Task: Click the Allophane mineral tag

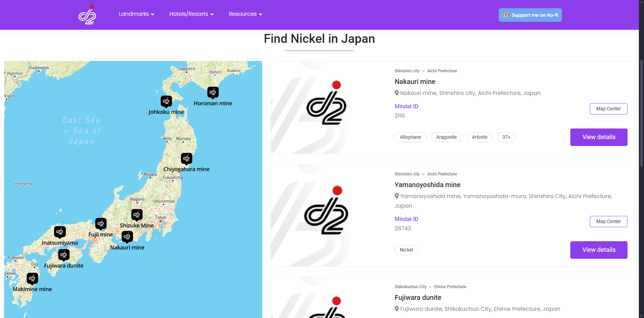Action: tap(410, 137)
